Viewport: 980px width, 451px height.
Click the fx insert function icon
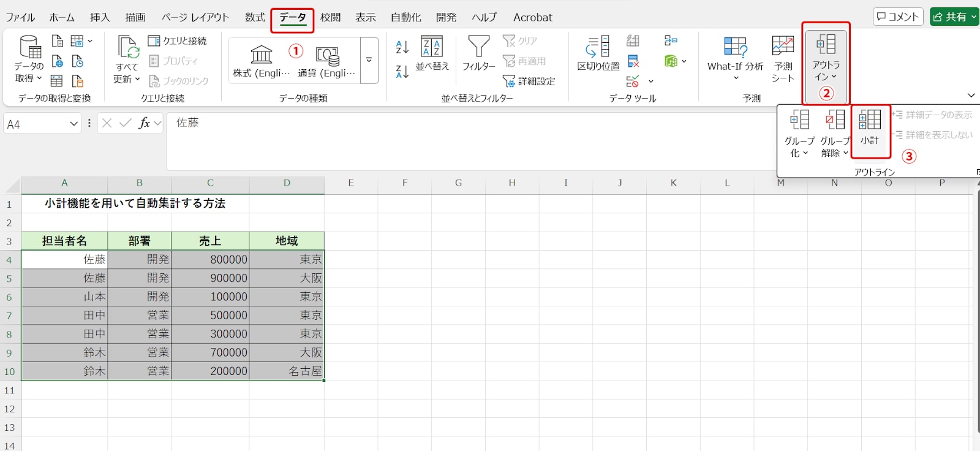(x=145, y=123)
